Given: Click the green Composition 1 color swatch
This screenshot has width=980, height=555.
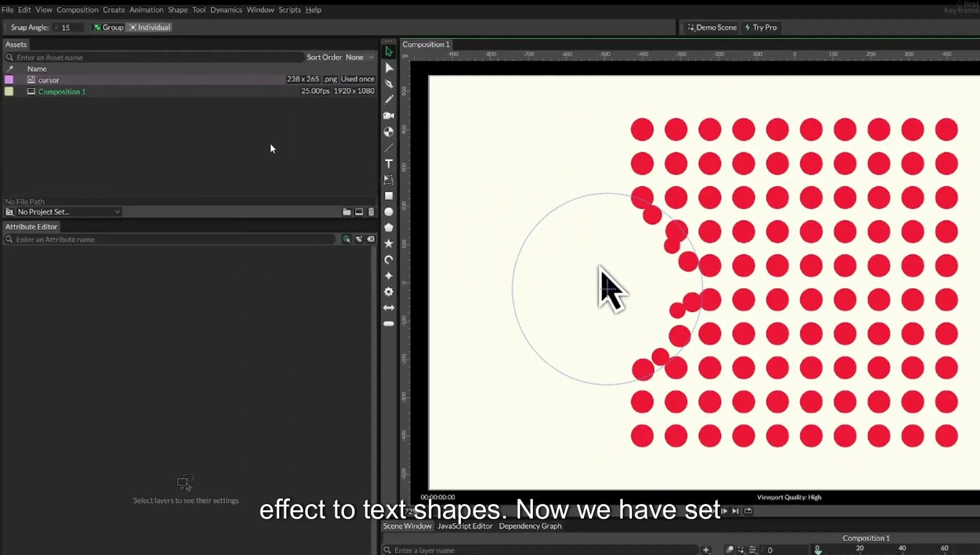Looking at the screenshot, I should tap(9, 91).
